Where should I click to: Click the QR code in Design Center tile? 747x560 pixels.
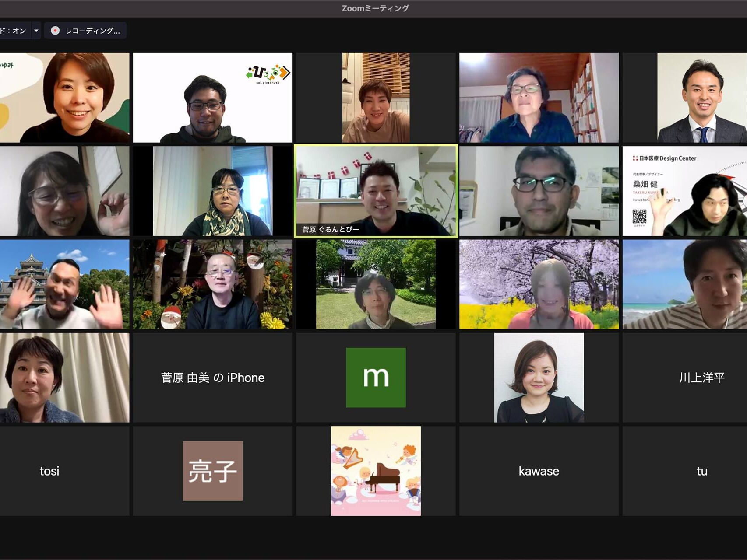point(639,217)
